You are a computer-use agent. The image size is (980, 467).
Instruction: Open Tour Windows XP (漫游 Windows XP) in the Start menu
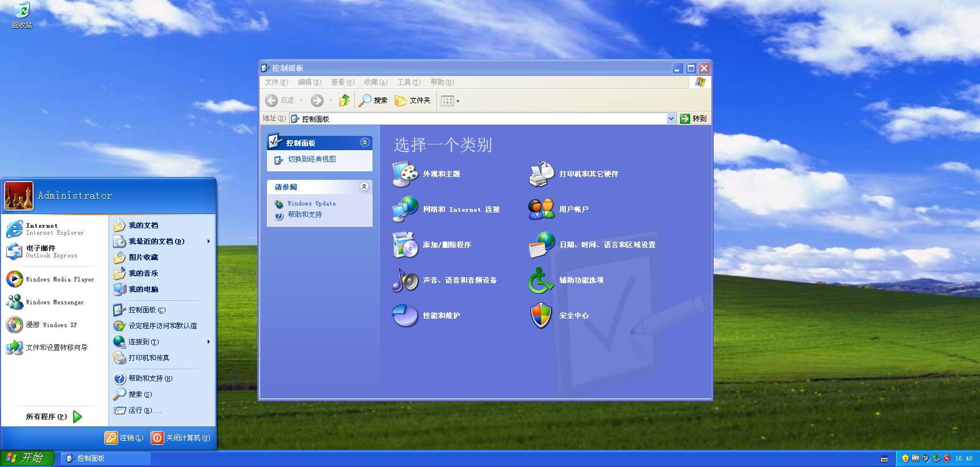(x=55, y=325)
